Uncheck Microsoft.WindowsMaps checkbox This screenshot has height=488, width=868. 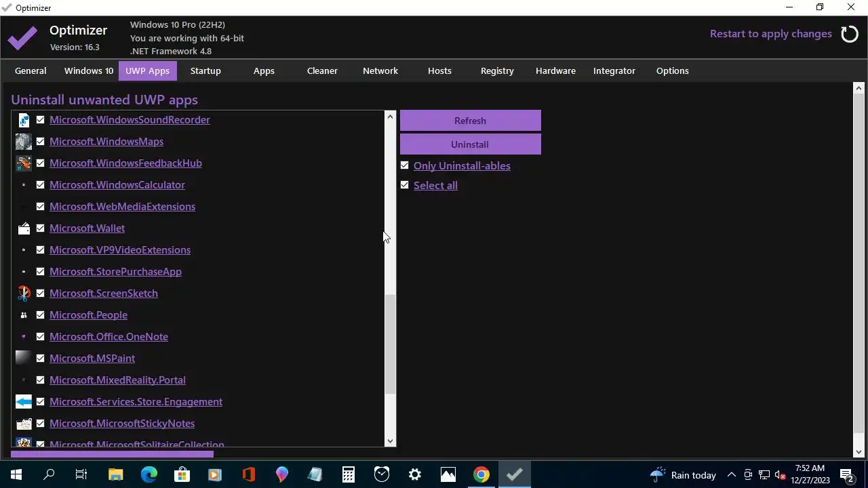pyautogui.click(x=40, y=142)
